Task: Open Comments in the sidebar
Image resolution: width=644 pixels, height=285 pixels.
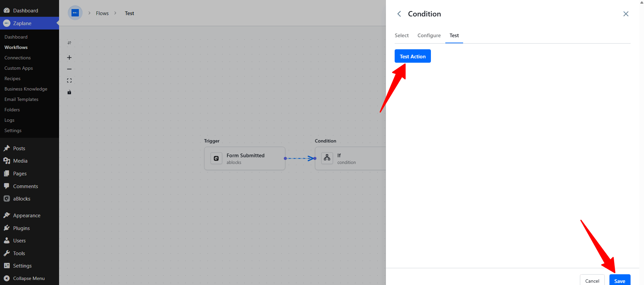Action: pyautogui.click(x=30, y=186)
